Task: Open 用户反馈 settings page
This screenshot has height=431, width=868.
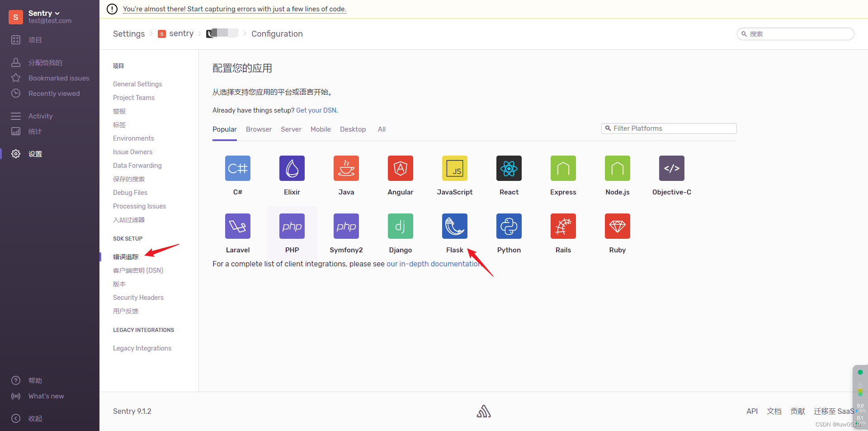Action: (x=126, y=311)
